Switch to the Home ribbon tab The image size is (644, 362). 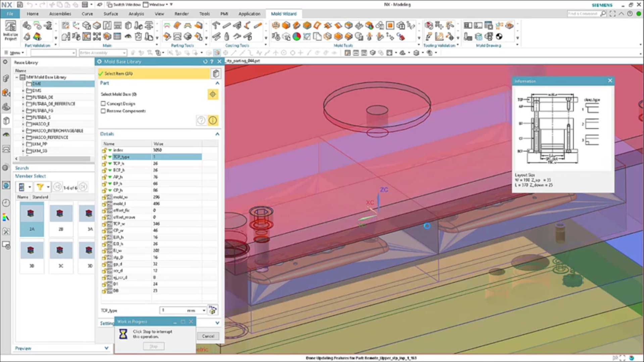tap(33, 14)
